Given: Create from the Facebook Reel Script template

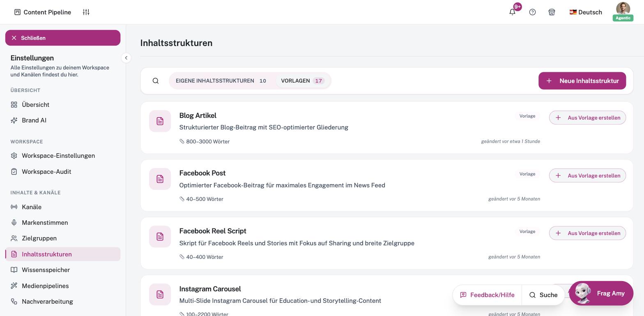Looking at the screenshot, I should [x=587, y=233].
